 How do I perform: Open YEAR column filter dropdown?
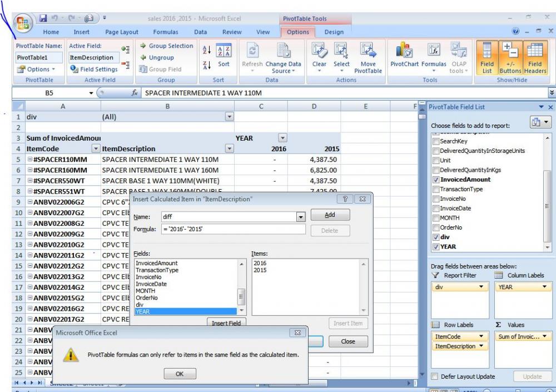pyautogui.click(x=282, y=138)
